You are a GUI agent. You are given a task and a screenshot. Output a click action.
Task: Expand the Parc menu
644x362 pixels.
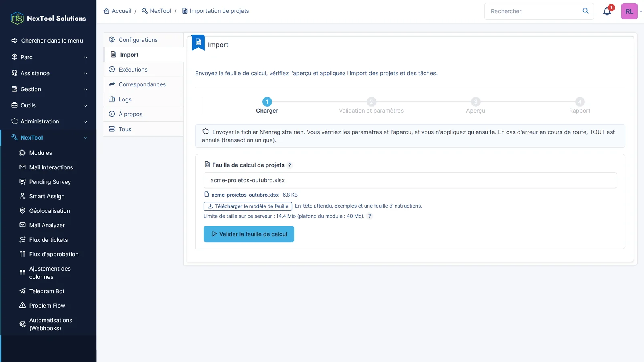tap(48, 57)
